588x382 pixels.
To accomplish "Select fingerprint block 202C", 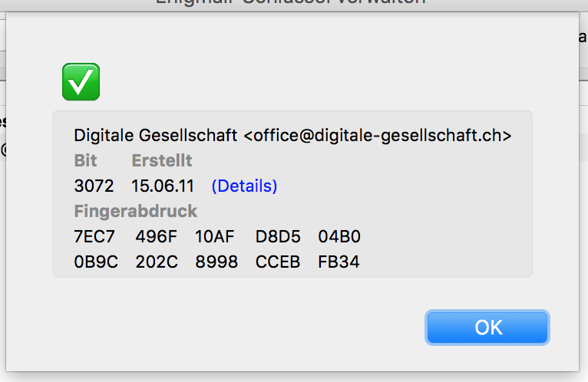I will [x=157, y=262].
